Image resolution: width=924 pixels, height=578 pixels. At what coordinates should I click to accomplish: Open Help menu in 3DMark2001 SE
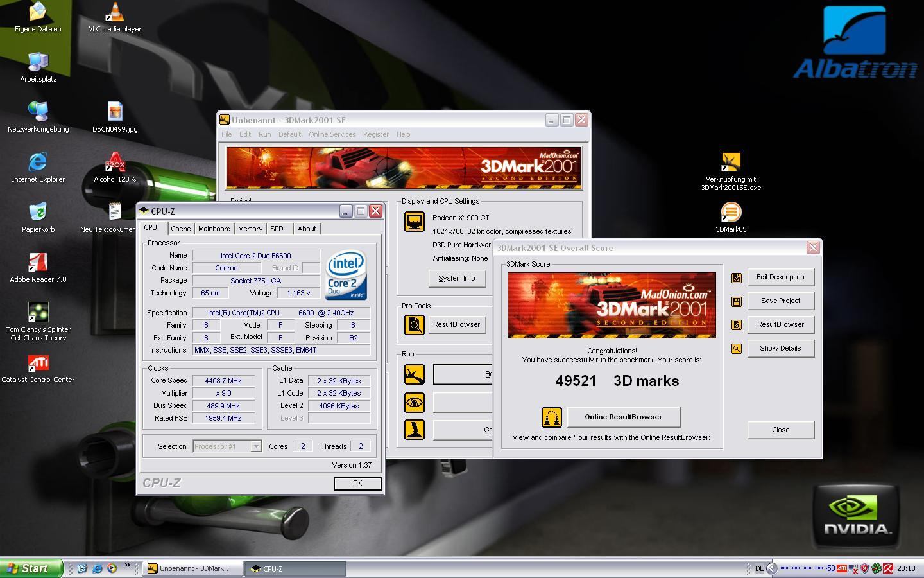tap(403, 134)
